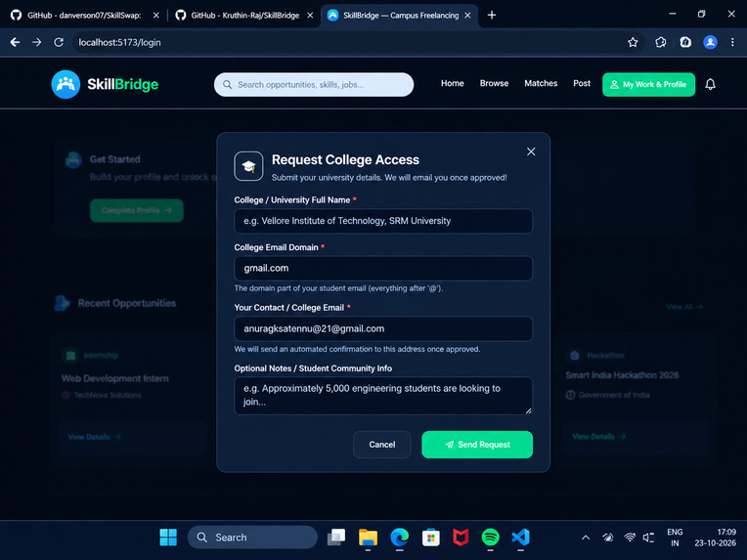Click the Smart India Hackathon 2026 title
This screenshot has height=560, width=747.
click(622, 375)
